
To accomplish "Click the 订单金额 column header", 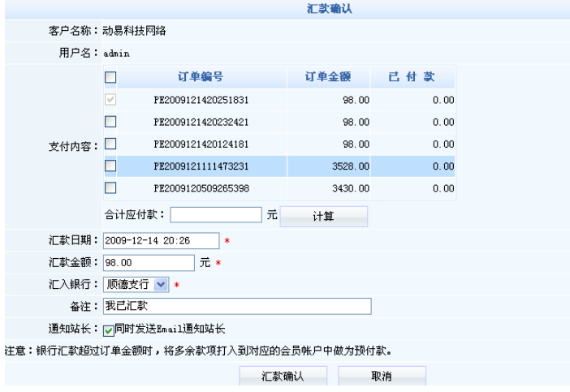I will (328, 76).
